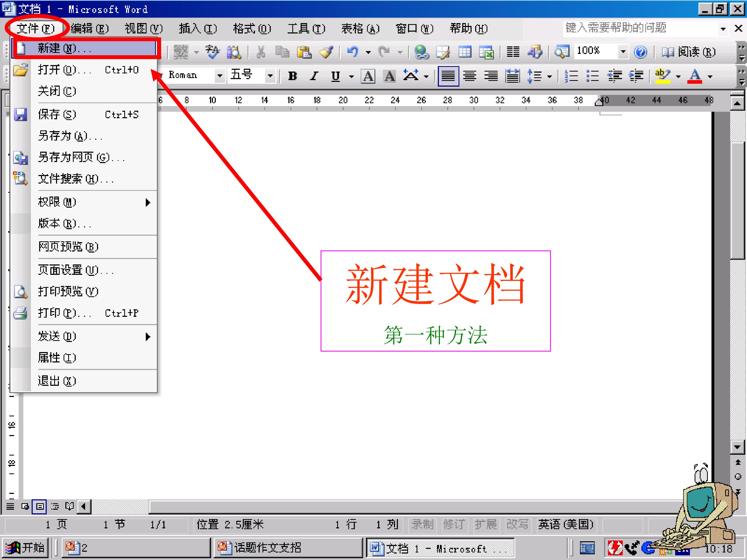The image size is (747, 560).
Task: Click the Format Painter brush icon
Action: (x=326, y=52)
